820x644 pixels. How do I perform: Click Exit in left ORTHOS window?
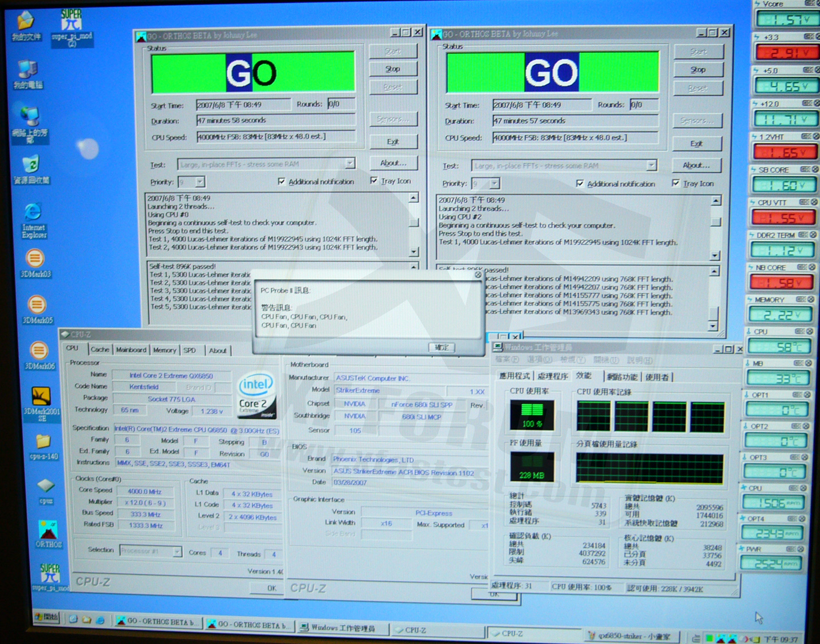coord(393,141)
